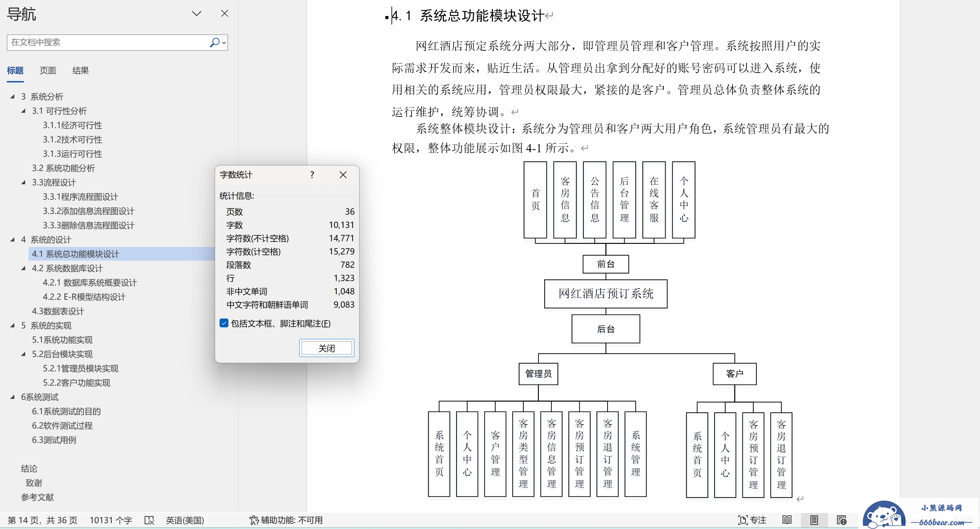Click the spelling check icon in status bar

click(x=149, y=520)
